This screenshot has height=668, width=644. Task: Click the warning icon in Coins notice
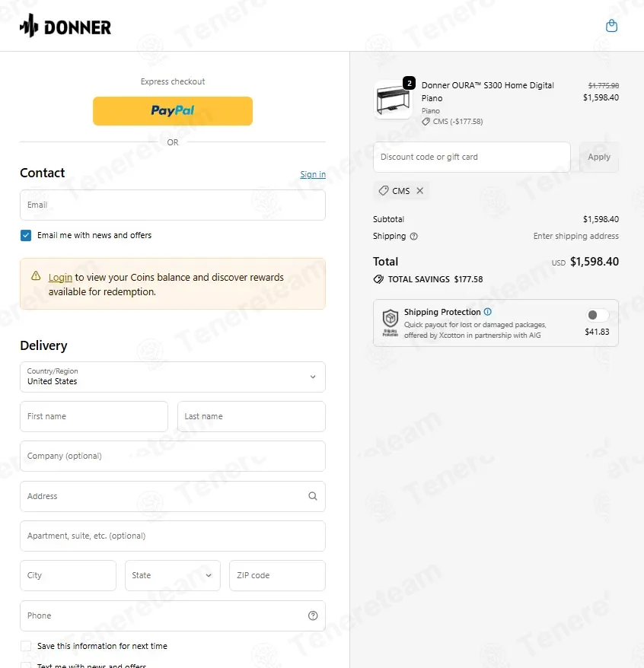point(36,276)
